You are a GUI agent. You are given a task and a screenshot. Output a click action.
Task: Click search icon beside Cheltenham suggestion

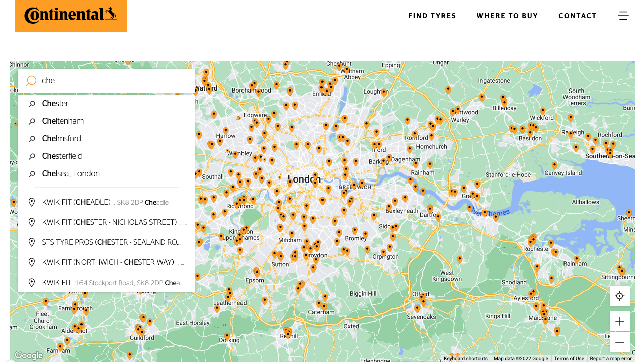point(32,121)
